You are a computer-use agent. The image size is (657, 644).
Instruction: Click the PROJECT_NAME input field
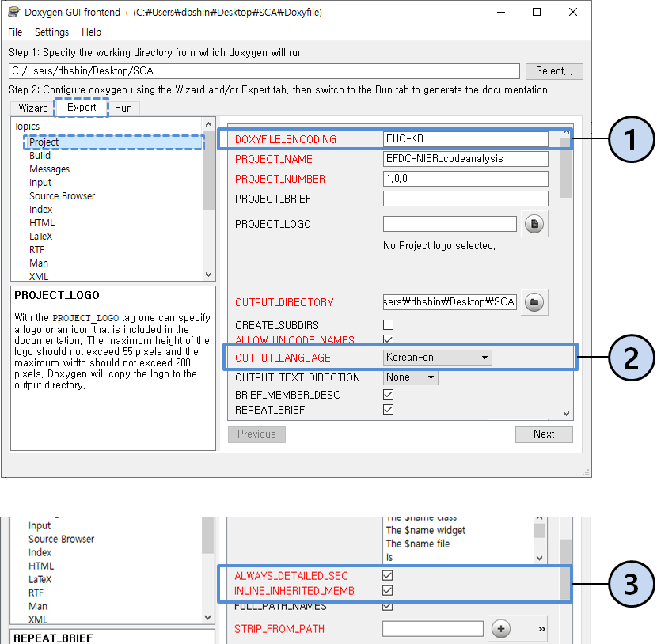coord(465,159)
